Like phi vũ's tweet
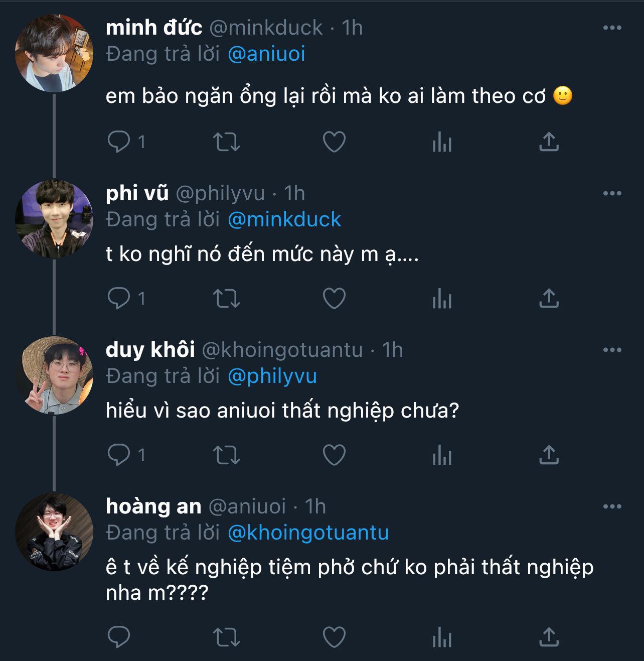Image resolution: width=644 pixels, height=661 pixels. [334, 298]
